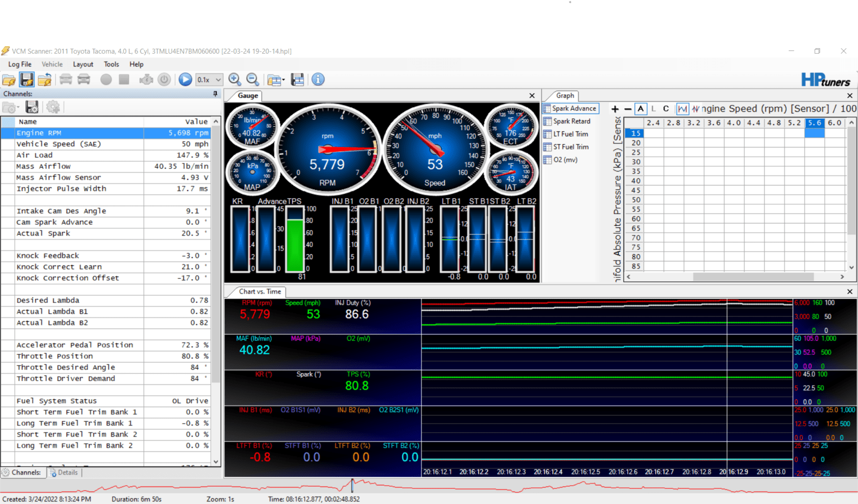Open the Help menu
Screen dimensions: 858x504
(x=137, y=64)
